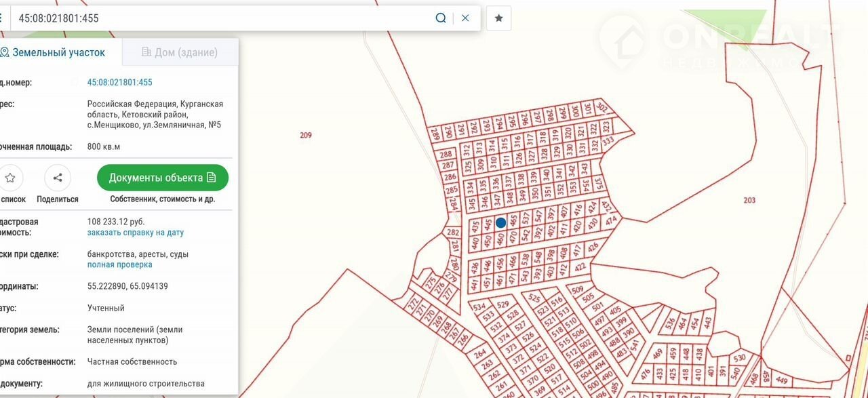Click the blue parcel marker on the map
This screenshot has height=398, width=868.
(500, 222)
